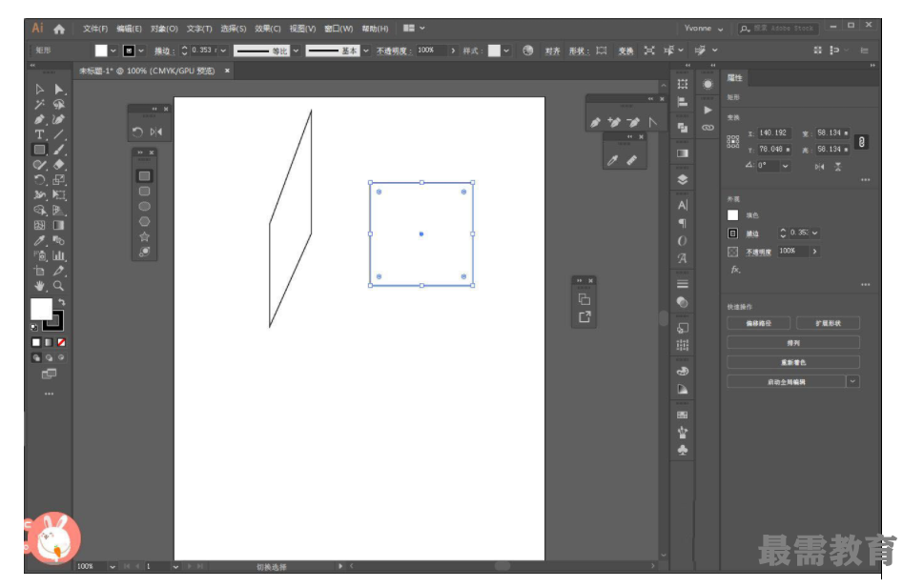Click the 排列 button

793,343
